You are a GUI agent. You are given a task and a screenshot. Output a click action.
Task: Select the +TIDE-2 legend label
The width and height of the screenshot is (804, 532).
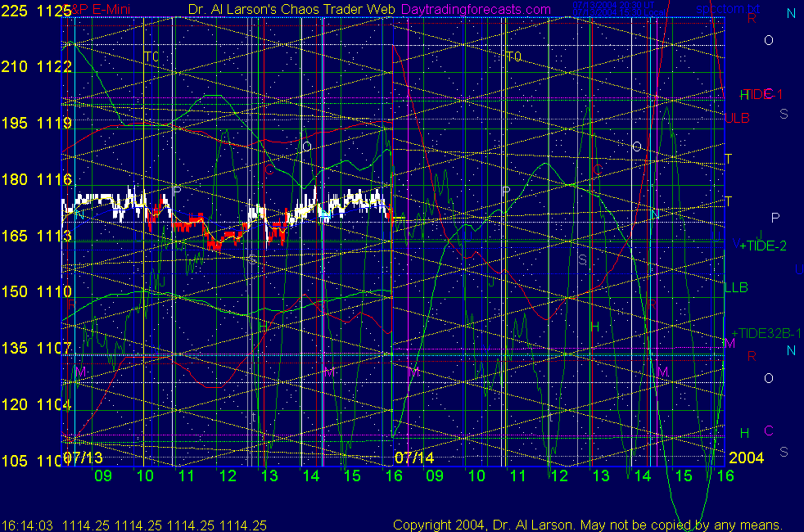coord(763,246)
